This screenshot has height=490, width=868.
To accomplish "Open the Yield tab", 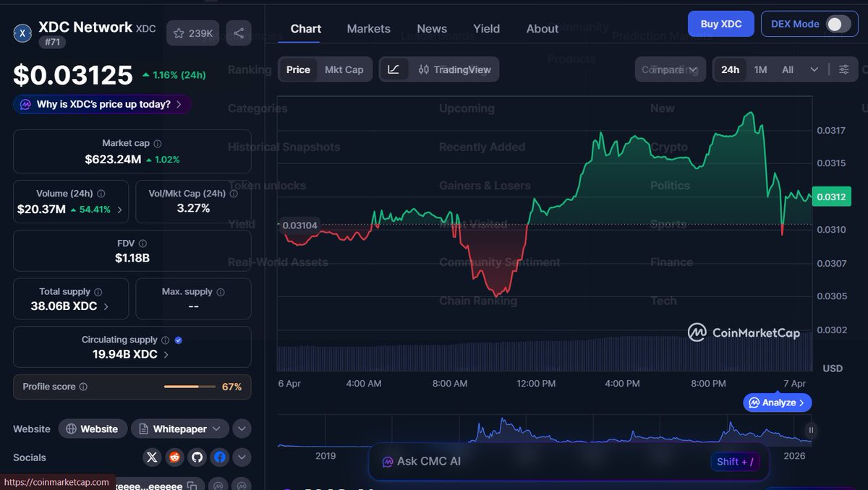I will point(487,29).
